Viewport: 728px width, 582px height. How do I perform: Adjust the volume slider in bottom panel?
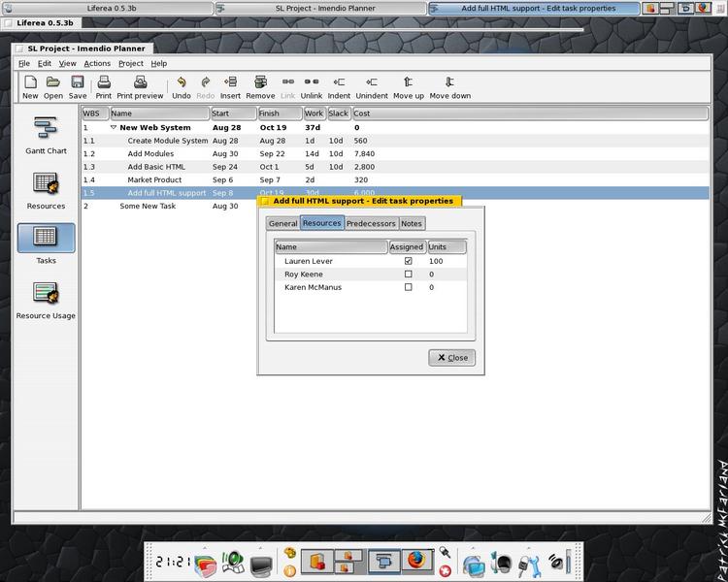pos(568,562)
